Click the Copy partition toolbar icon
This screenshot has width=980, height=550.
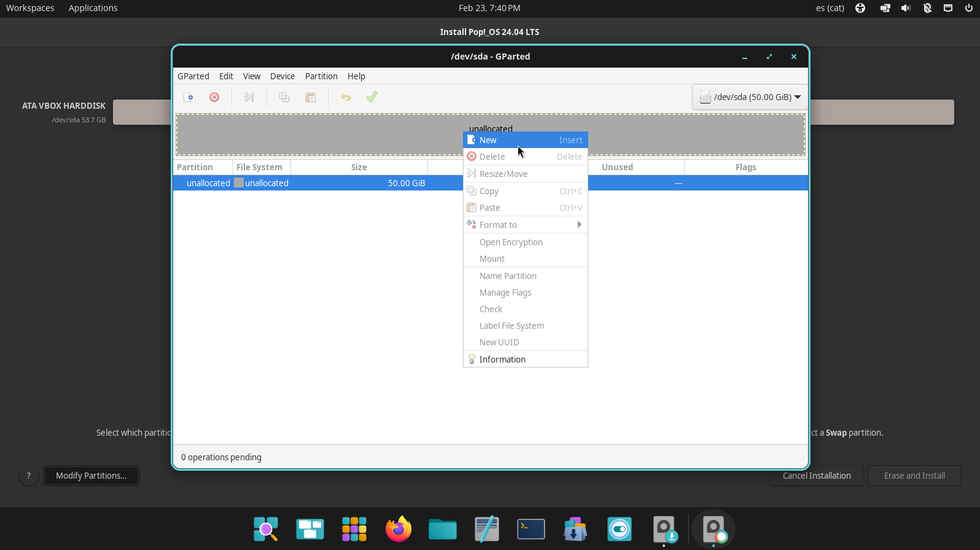284,97
